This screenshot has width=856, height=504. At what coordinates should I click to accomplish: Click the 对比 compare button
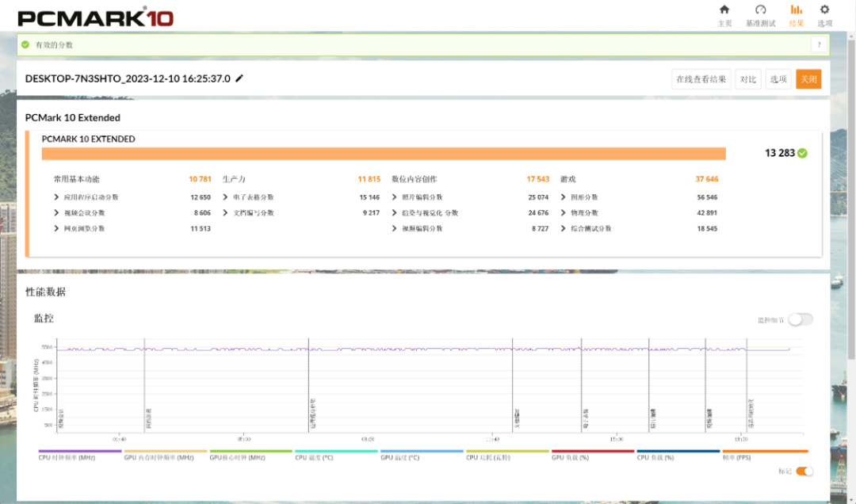click(748, 79)
